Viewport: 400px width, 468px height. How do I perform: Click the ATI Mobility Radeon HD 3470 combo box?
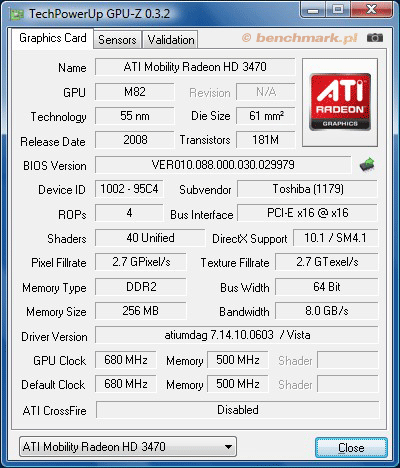128,447
